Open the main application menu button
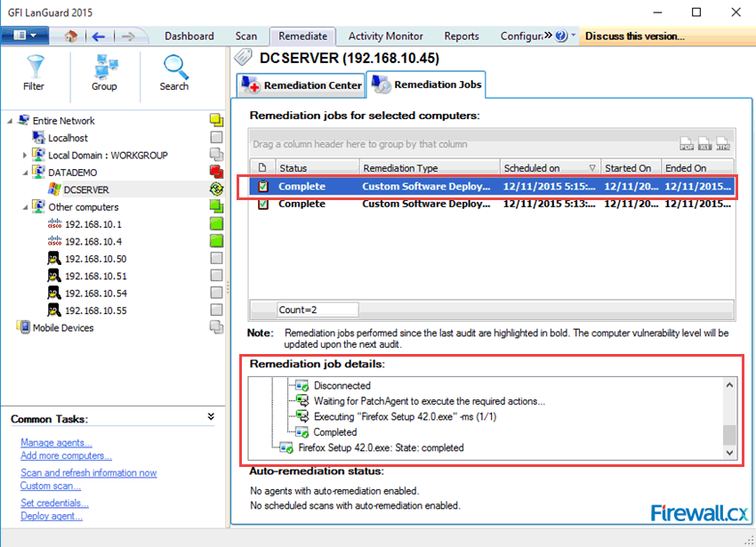This screenshot has width=756, height=547. click(25, 36)
